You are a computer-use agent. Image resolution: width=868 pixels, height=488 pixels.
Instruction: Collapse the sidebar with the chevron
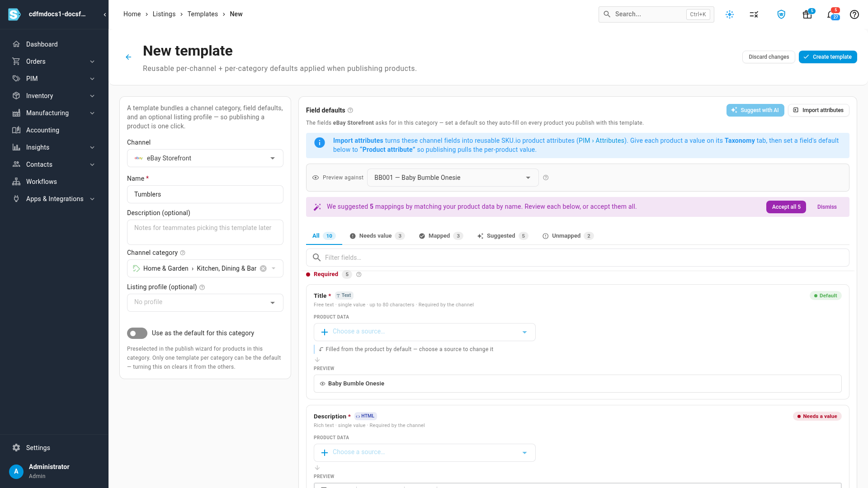pos(105,14)
